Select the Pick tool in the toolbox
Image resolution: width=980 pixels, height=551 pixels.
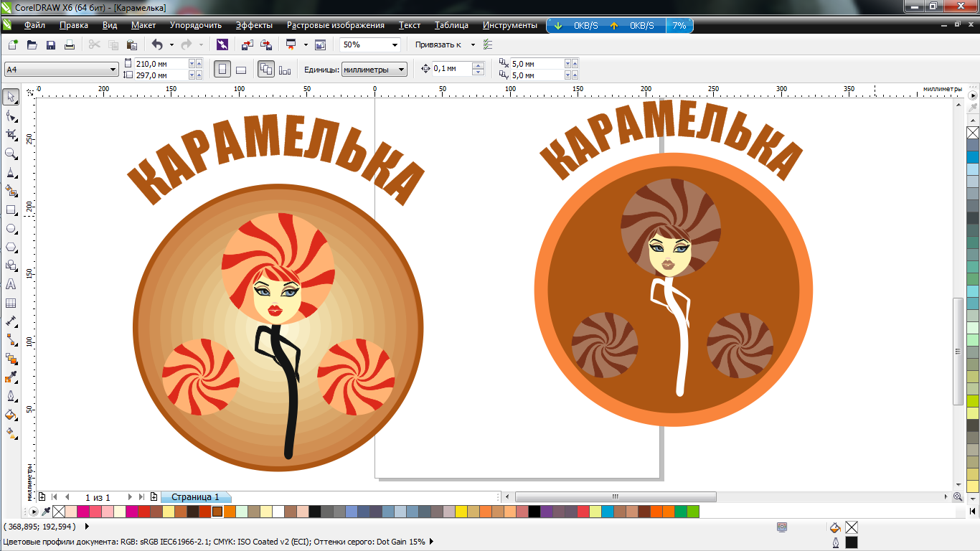(11, 97)
